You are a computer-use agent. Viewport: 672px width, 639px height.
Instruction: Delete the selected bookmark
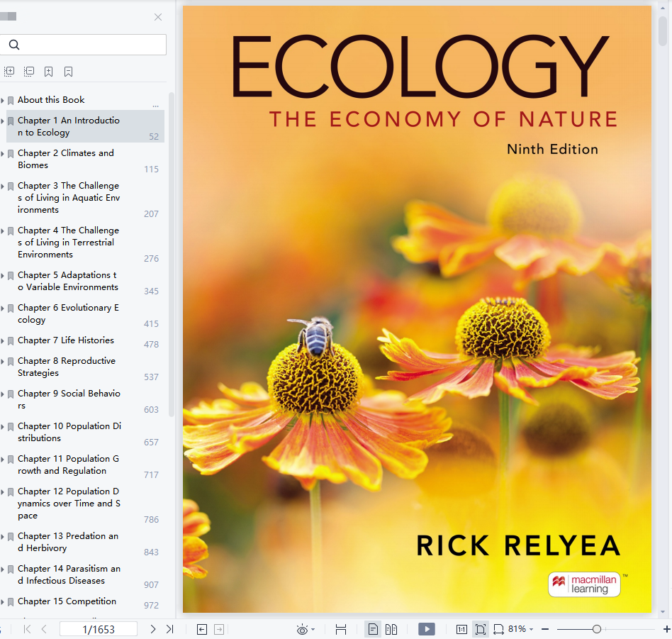click(x=68, y=72)
